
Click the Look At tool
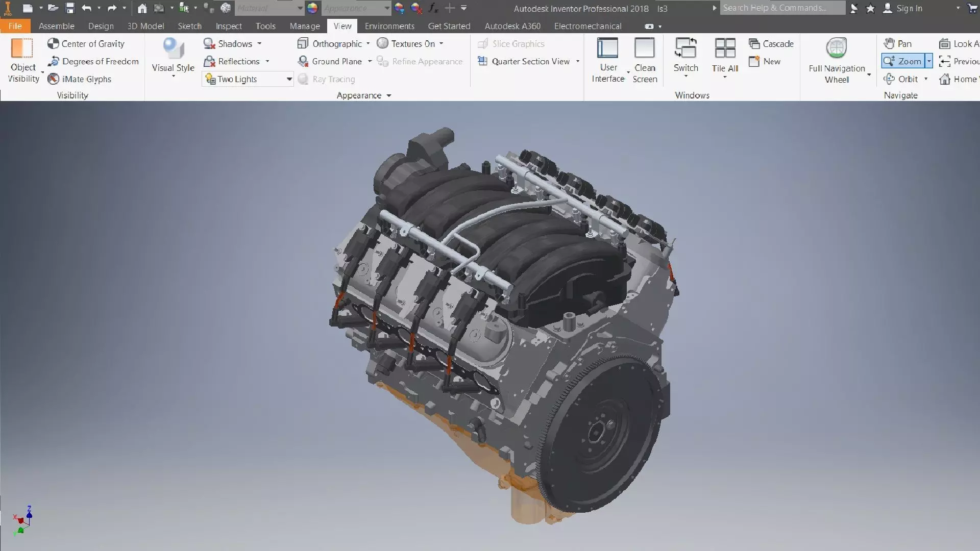(x=959, y=44)
